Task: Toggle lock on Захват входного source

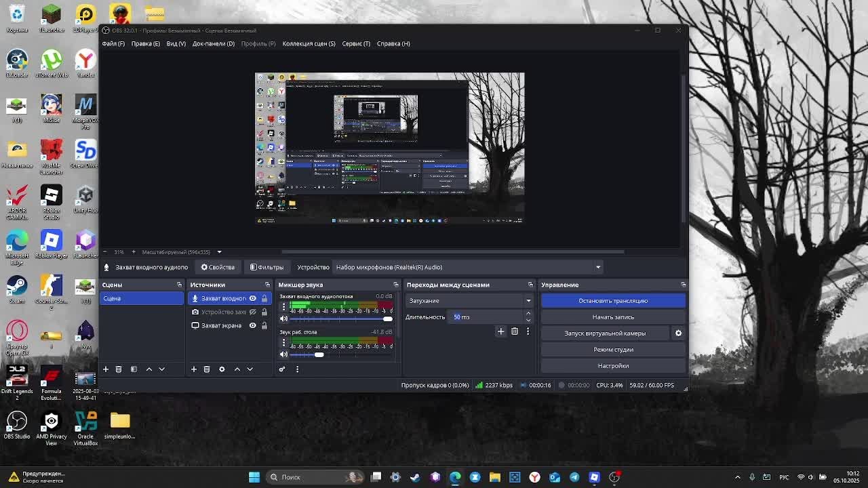Action: tap(264, 298)
